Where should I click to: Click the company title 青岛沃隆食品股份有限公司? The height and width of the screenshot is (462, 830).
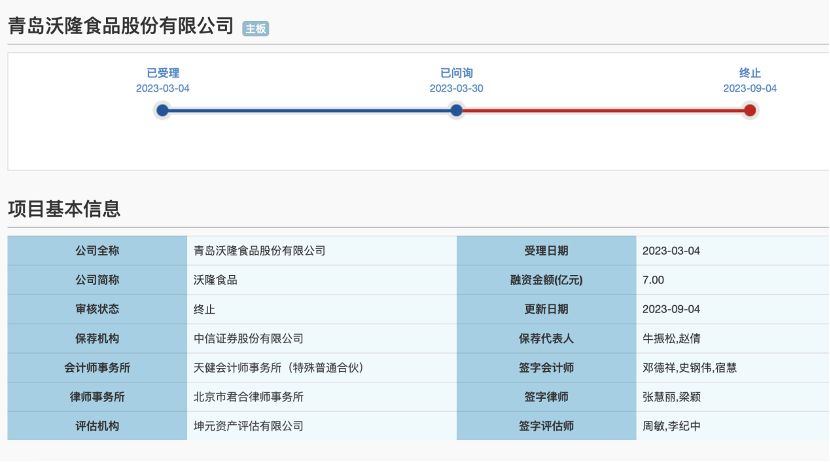coord(121,25)
